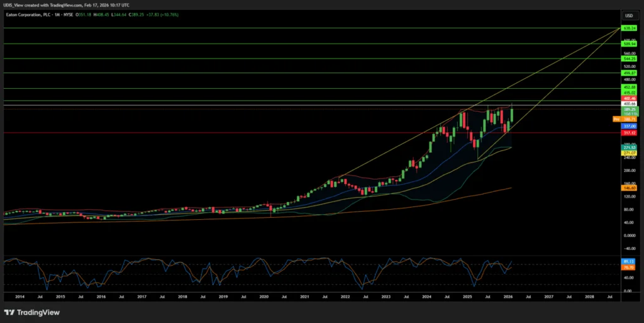
Task: Click the close value C389.25 in legend
Action: click(136, 14)
